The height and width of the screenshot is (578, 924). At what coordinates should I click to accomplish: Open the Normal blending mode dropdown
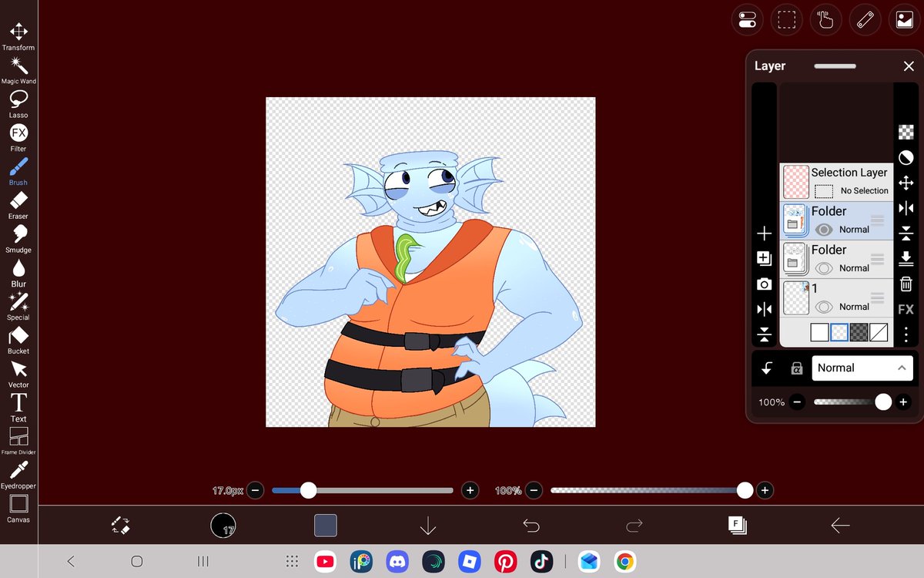coord(862,368)
